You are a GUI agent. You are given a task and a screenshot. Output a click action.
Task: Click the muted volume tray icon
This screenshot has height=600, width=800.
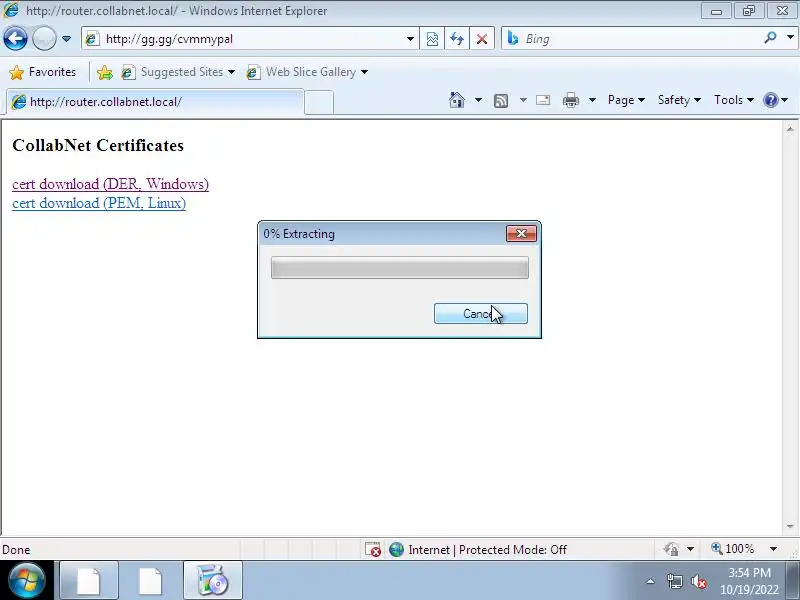(698, 581)
